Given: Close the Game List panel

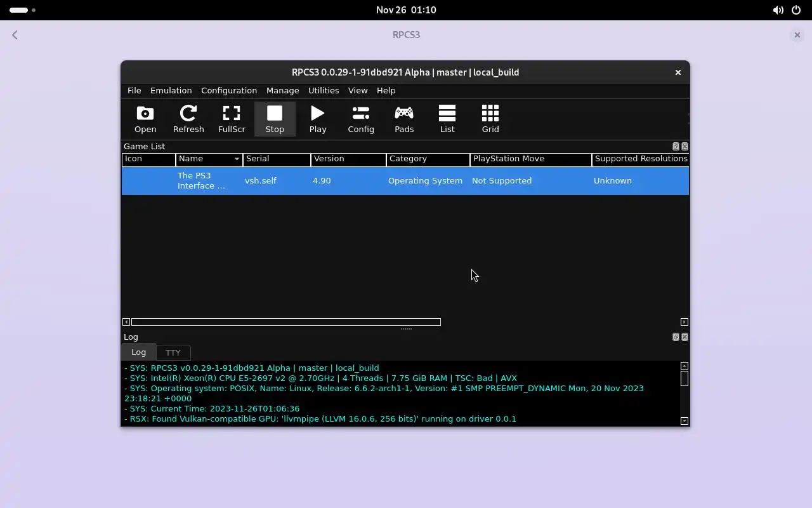Looking at the screenshot, I should (x=684, y=146).
